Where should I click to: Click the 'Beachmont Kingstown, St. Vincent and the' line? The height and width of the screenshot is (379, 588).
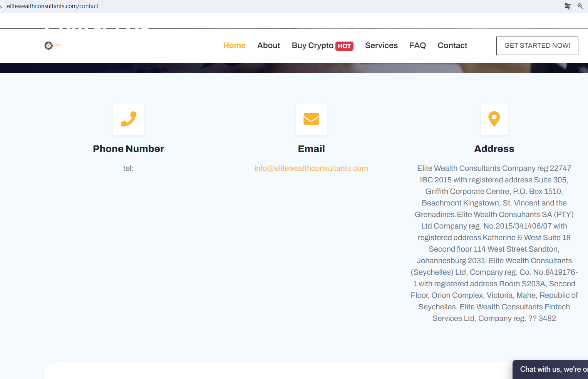(494, 203)
